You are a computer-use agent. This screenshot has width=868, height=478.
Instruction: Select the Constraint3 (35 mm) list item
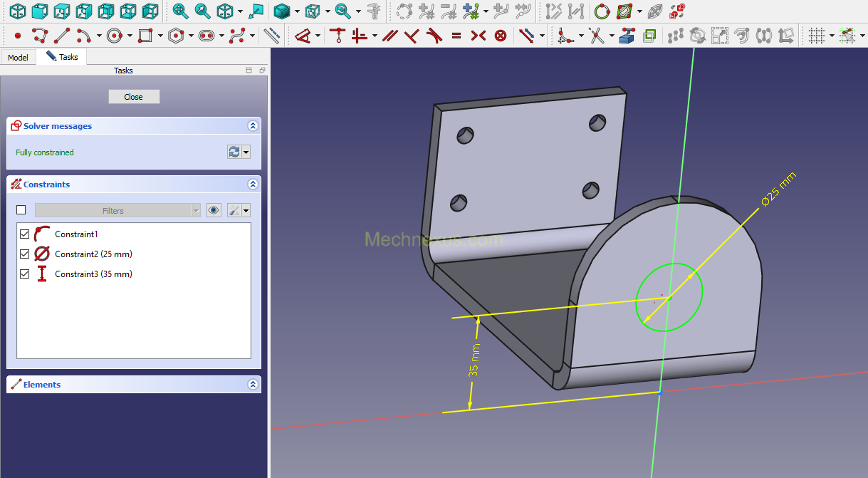[93, 274]
